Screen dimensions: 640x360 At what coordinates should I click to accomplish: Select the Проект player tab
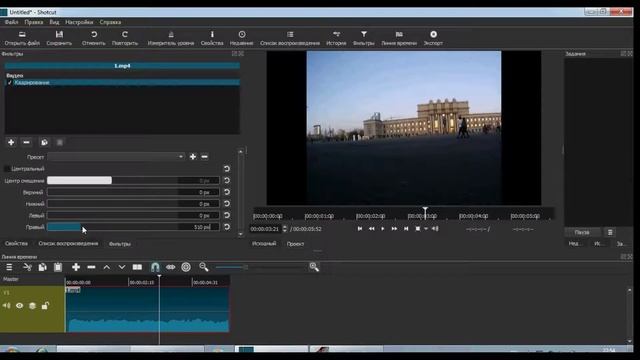point(295,244)
